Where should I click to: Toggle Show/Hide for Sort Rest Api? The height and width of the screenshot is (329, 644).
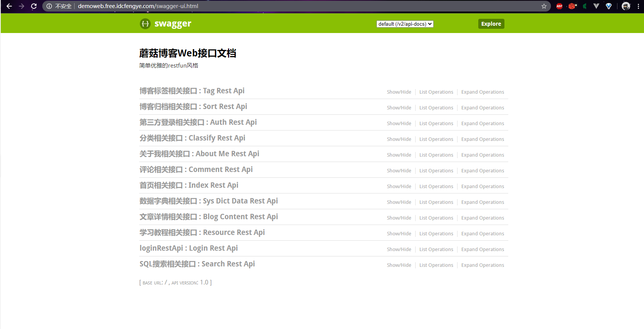tap(399, 108)
